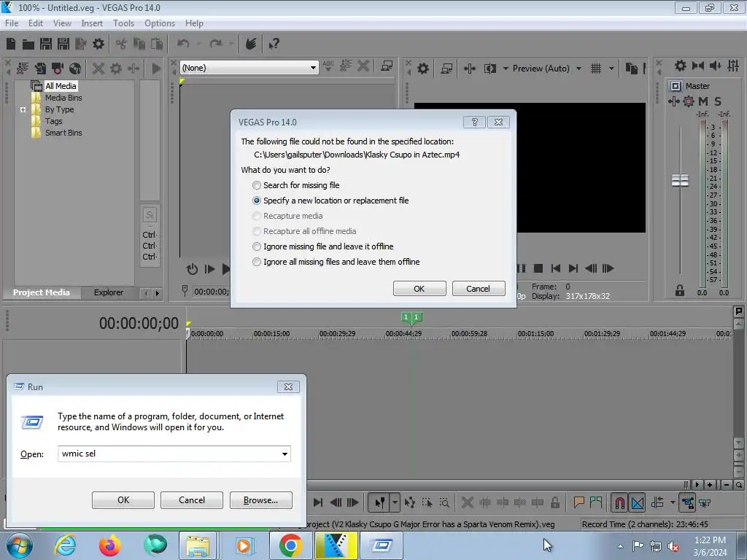Open split screen view dropdown arrow
The image size is (747, 560).
(506, 69)
